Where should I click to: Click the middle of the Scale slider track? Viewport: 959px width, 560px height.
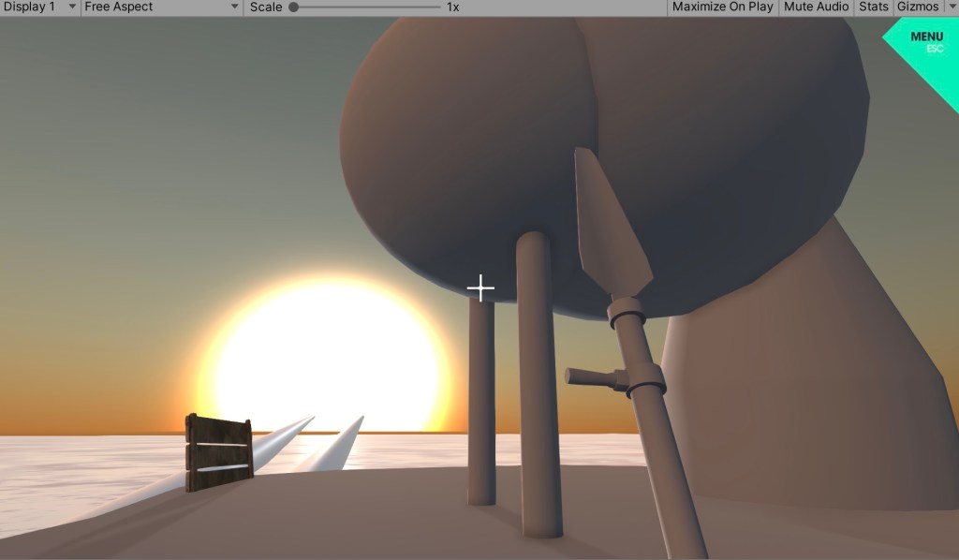[x=365, y=7]
